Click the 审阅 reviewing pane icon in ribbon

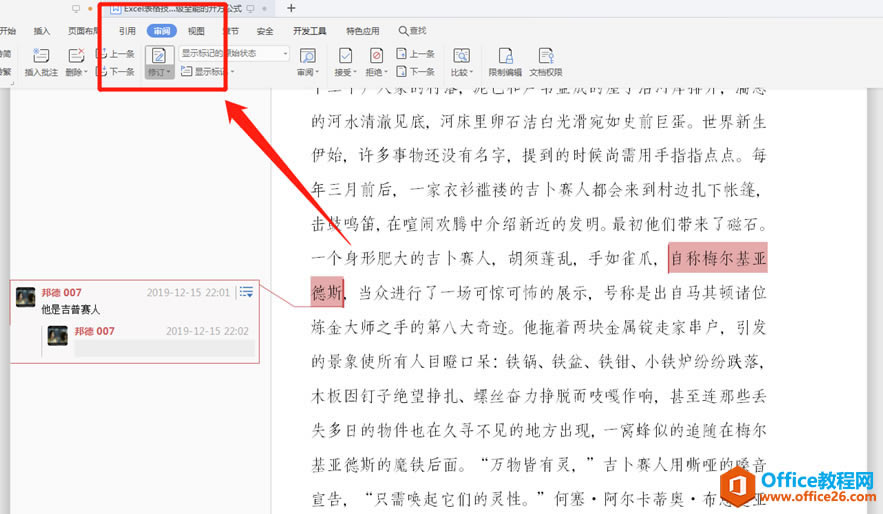[x=307, y=56]
